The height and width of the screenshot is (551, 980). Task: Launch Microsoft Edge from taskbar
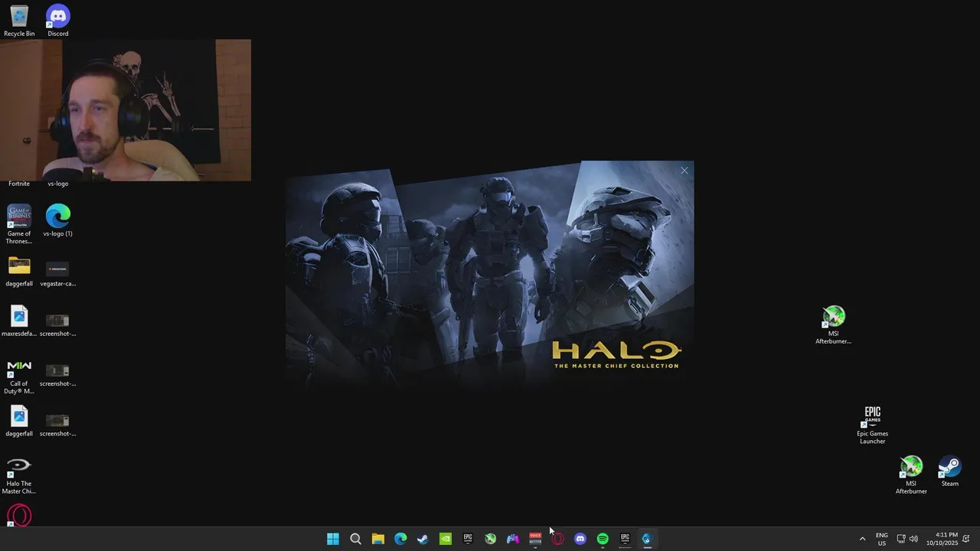tap(400, 539)
